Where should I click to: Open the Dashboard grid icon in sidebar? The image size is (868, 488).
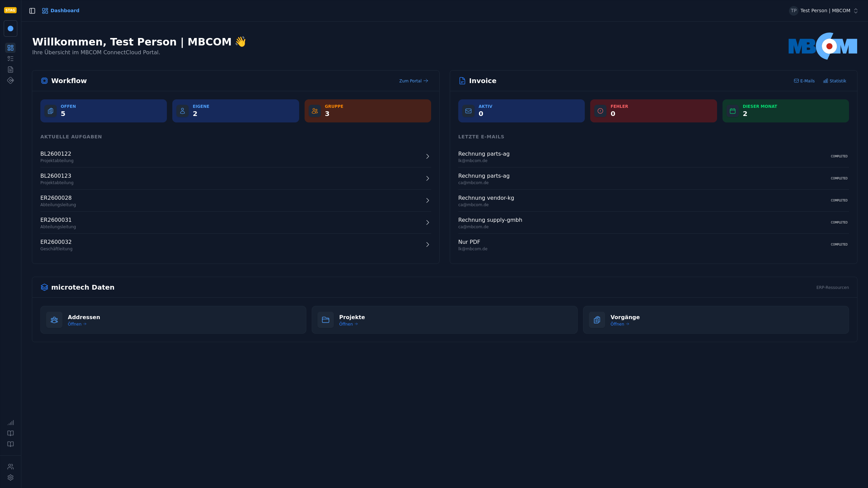point(11,48)
